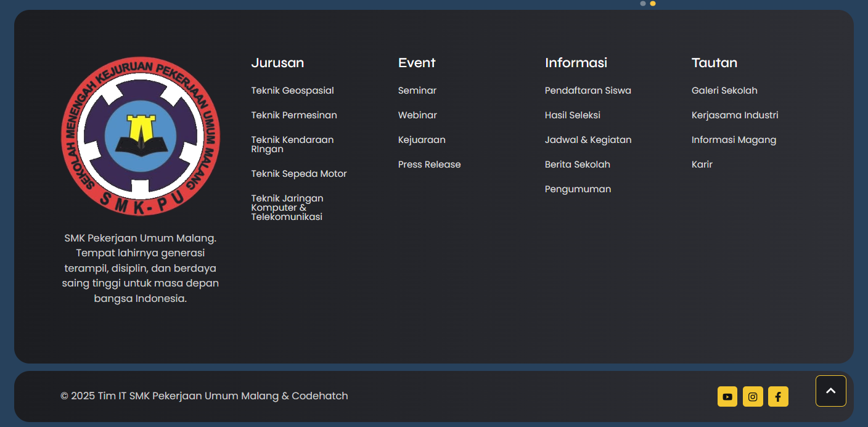The height and width of the screenshot is (427, 868).
Task: Go to Teknik Permesinan page
Action: (x=294, y=115)
